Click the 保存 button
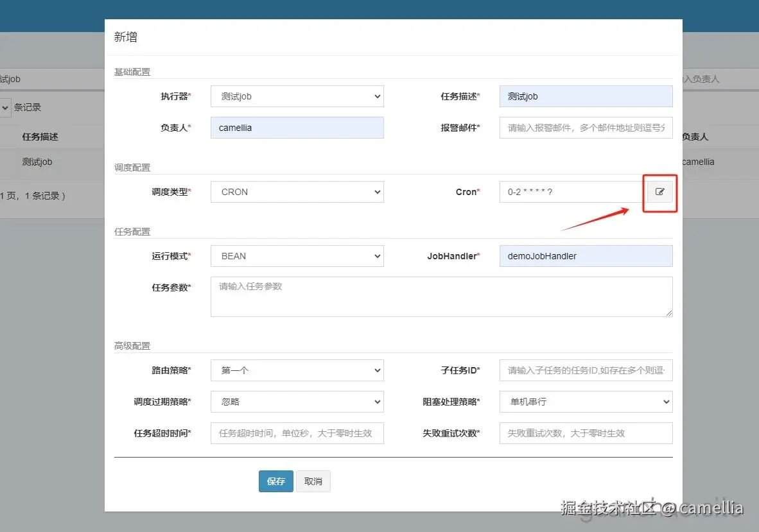 (x=276, y=481)
